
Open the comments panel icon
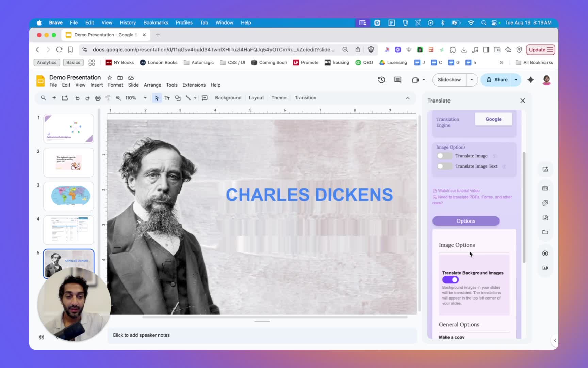[x=397, y=80]
